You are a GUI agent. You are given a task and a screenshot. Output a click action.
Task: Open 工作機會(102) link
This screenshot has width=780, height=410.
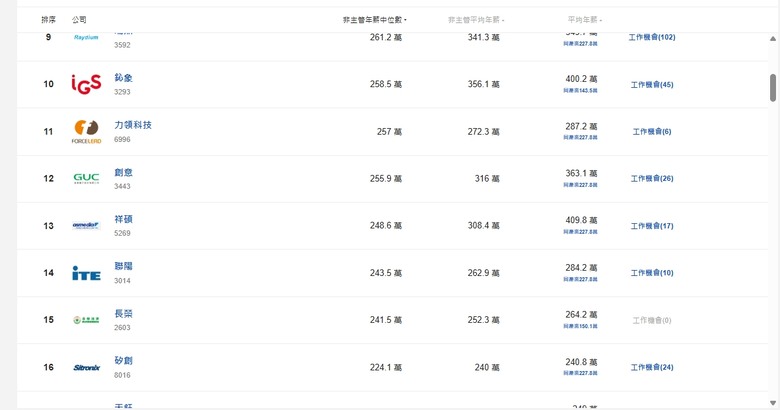(652, 37)
